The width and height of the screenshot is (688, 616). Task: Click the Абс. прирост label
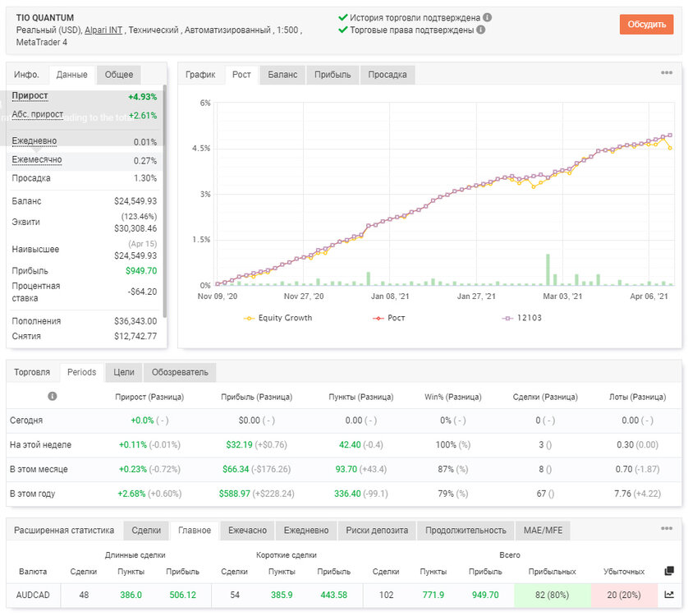[37, 114]
